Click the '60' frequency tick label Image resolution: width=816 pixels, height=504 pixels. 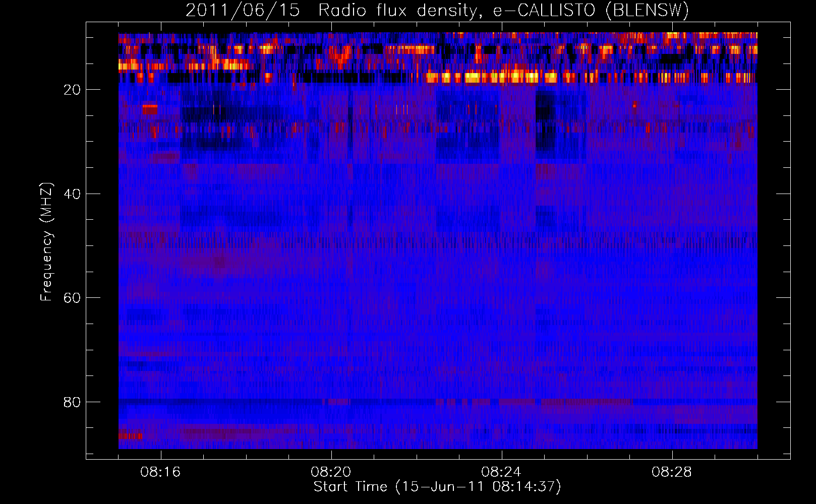(72, 298)
